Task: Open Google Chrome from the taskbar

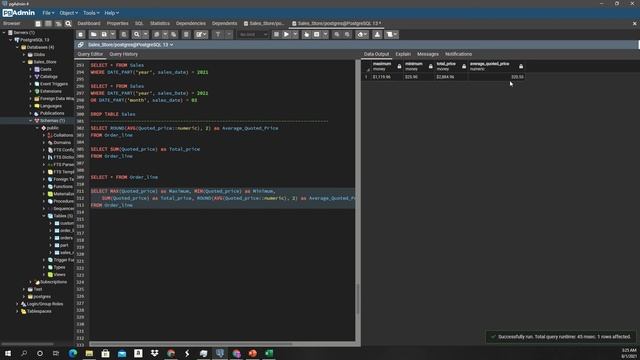Action: [171, 353]
